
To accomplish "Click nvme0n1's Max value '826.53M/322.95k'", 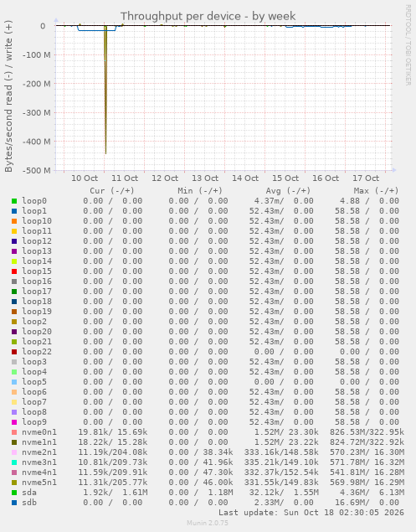I will (367, 432).
